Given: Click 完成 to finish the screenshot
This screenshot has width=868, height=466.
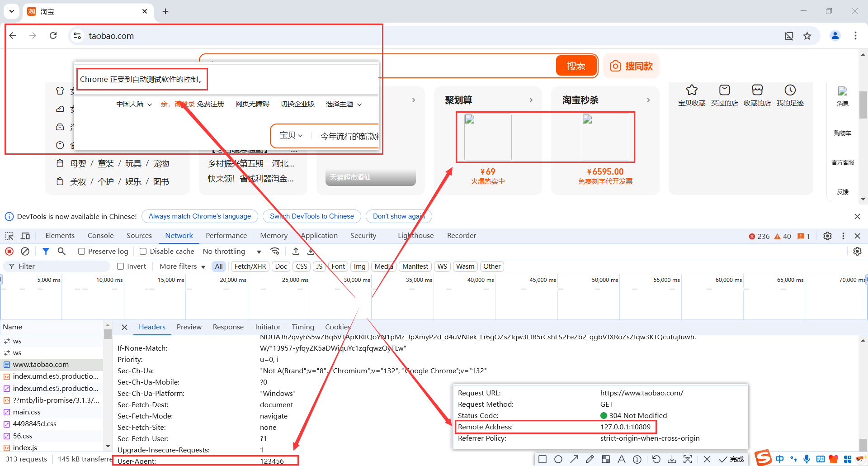Looking at the screenshot, I should point(732,459).
